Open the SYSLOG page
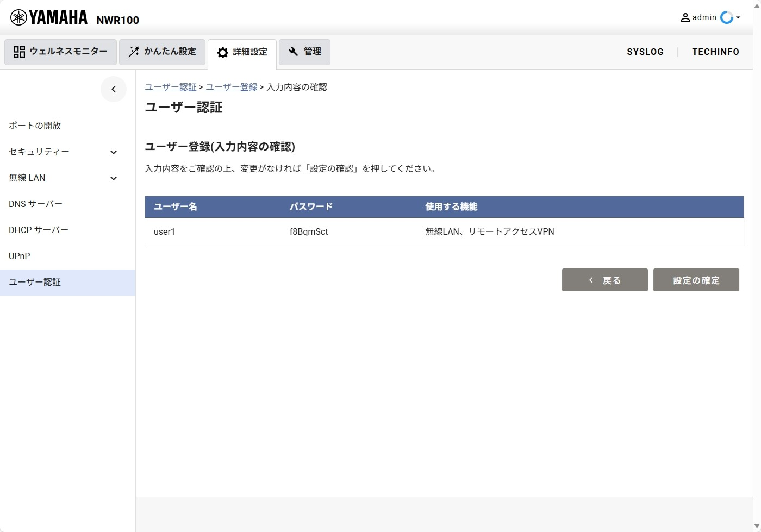The image size is (761, 532). tap(645, 52)
